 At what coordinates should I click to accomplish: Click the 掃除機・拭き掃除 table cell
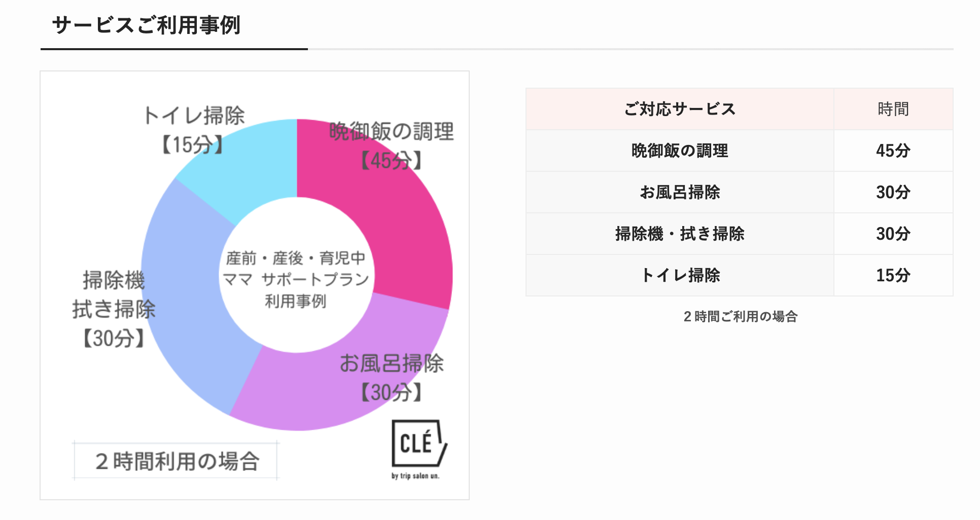(680, 234)
